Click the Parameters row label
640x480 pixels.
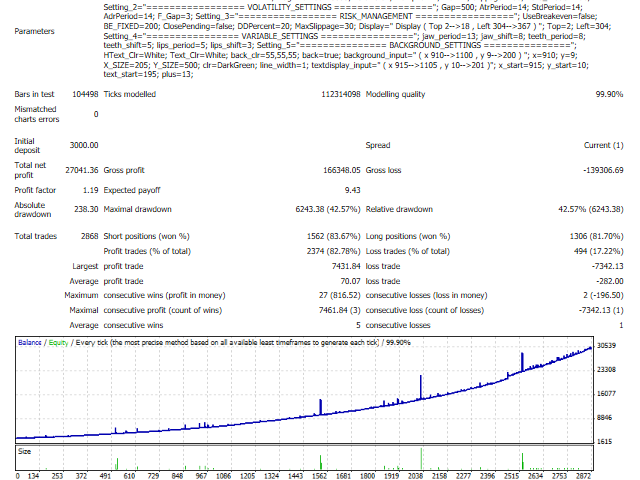pyautogui.click(x=36, y=31)
